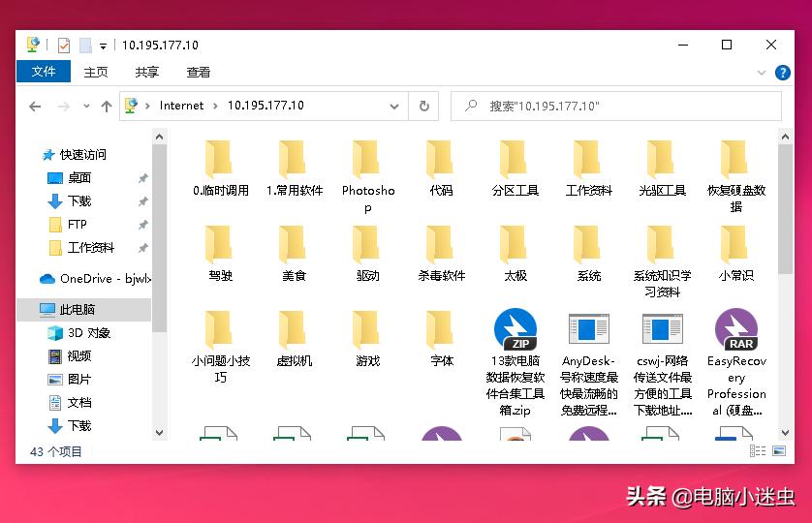
Task: Select the 工作资料 folder in file pane
Action: point(589,169)
